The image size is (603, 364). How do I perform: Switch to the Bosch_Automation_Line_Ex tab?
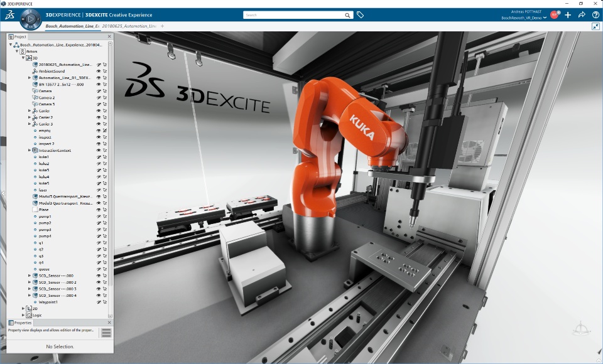(72, 26)
